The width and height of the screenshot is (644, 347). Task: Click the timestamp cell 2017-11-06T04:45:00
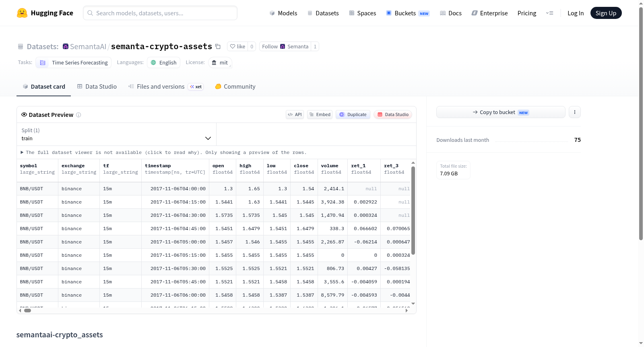tap(175, 229)
